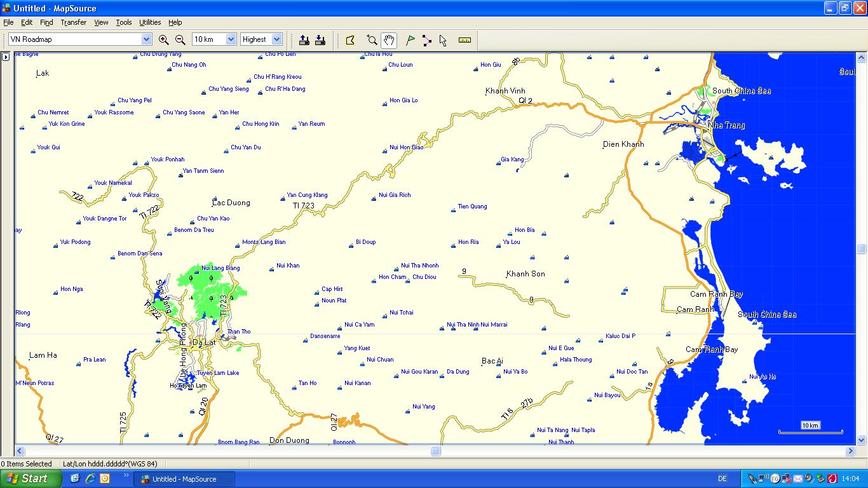Click the Zoom Out magnifier icon
Viewport: 868px width, 488px height.
click(180, 39)
